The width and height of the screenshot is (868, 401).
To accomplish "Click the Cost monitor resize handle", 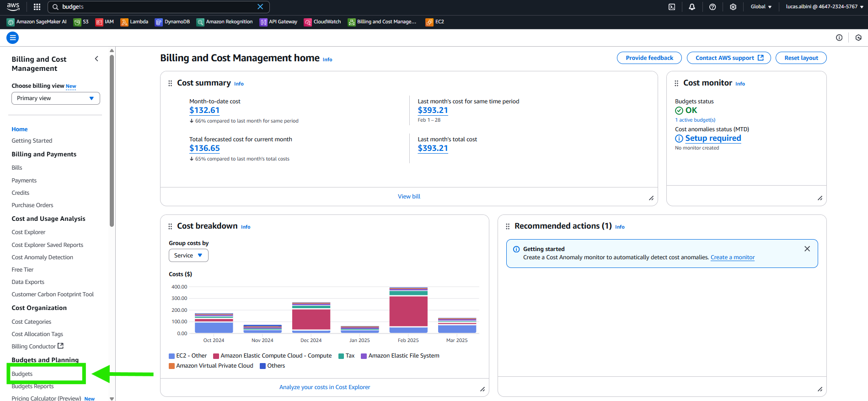I will point(820,198).
